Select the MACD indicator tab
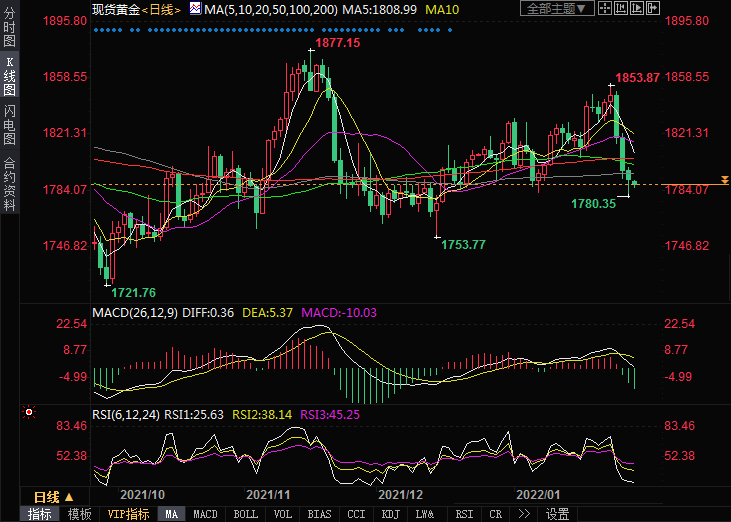Viewport: 731px width, 522px height. click(205, 514)
